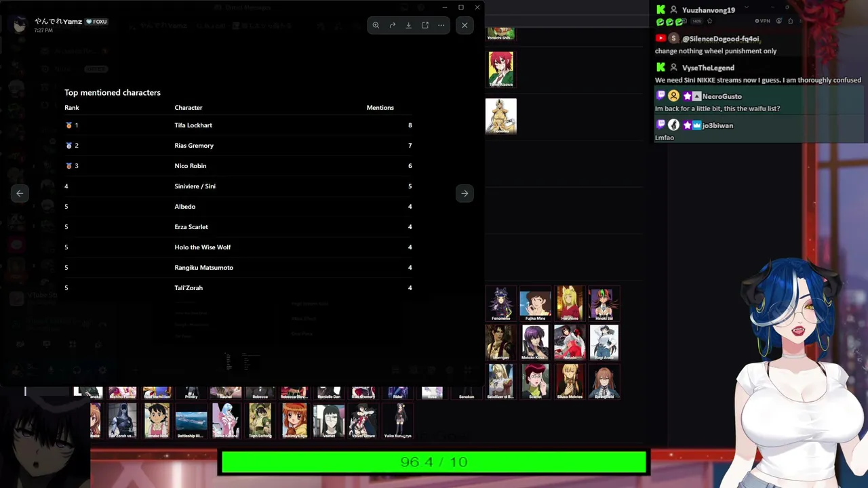
Task: Click the rank 1 gold medal icon
Action: pyautogui.click(x=68, y=125)
